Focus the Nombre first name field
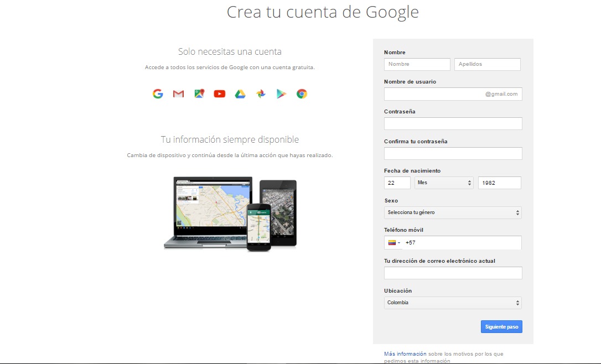The height and width of the screenshot is (364, 601). click(x=417, y=64)
